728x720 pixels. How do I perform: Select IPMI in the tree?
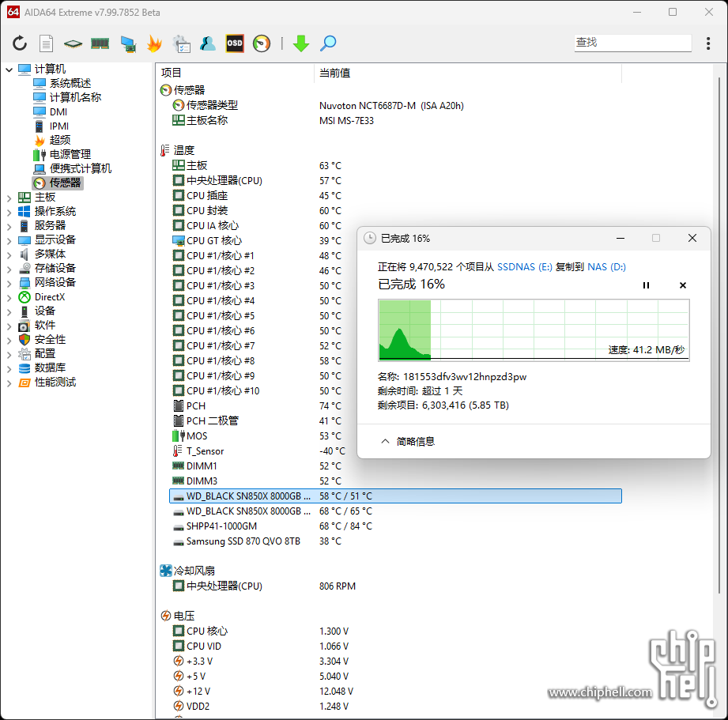59,126
